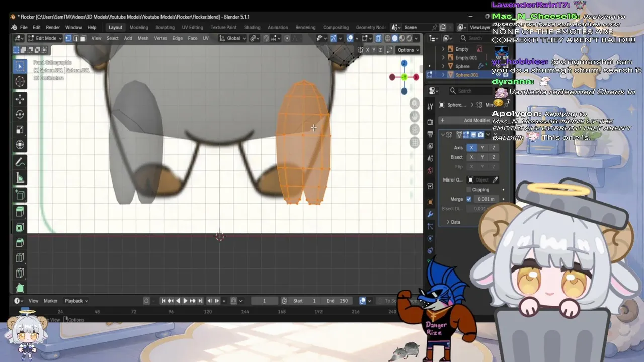Switch to edge select mode
Viewport: 644px width, 362px height.
click(x=76, y=38)
